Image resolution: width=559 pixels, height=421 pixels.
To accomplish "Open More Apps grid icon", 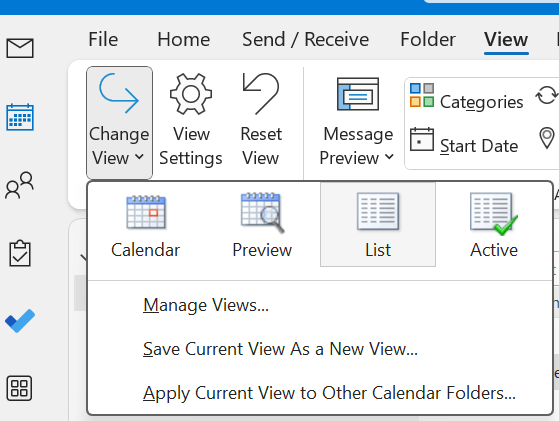I will pyautogui.click(x=20, y=388).
